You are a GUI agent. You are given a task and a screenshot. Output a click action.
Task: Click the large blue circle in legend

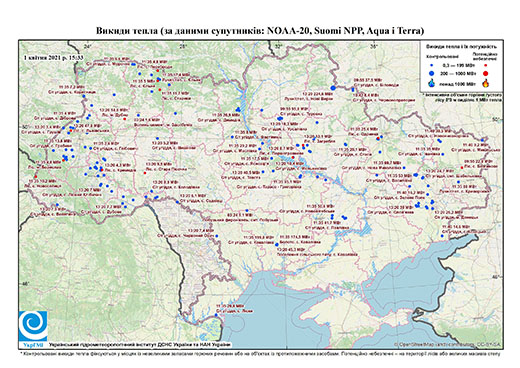tap(432, 73)
